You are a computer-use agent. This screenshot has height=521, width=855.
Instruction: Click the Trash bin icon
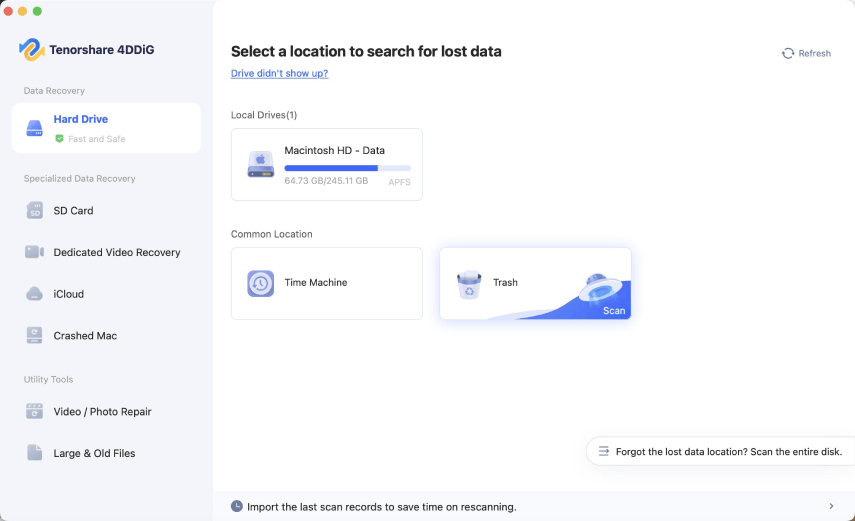click(x=469, y=285)
